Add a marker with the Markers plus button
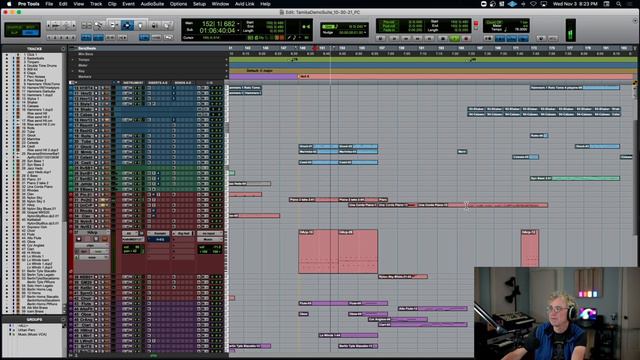 coord(227,77)
